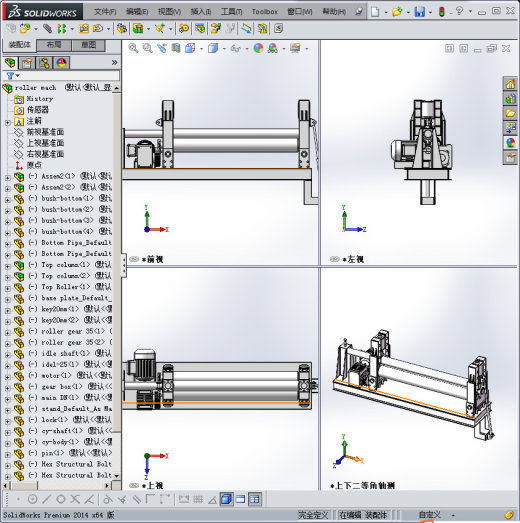This screenshot has width=520, height=523.
Task: Click the tree horizontal scrollbar right arrow
Action: tap(107, 486)
